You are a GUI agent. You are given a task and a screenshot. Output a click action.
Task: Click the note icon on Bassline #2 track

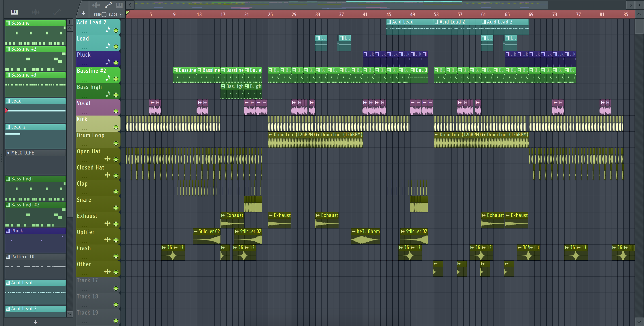point(108,78)
